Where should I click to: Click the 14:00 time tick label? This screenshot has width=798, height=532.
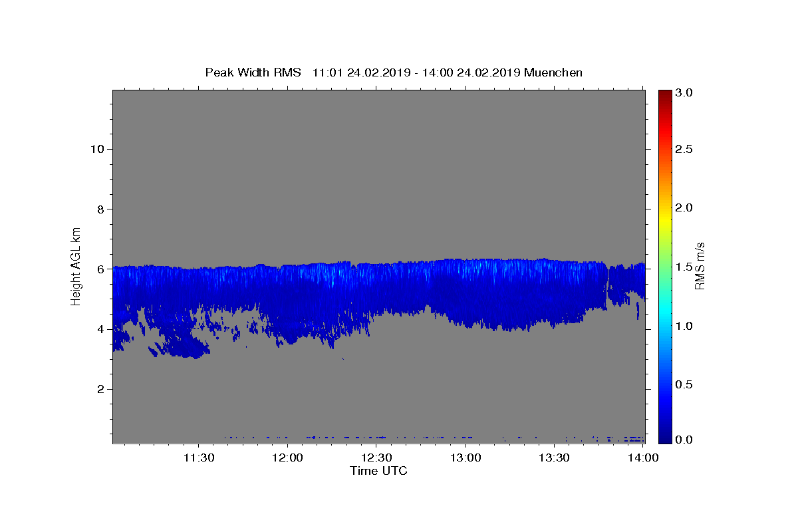point(643,458)
